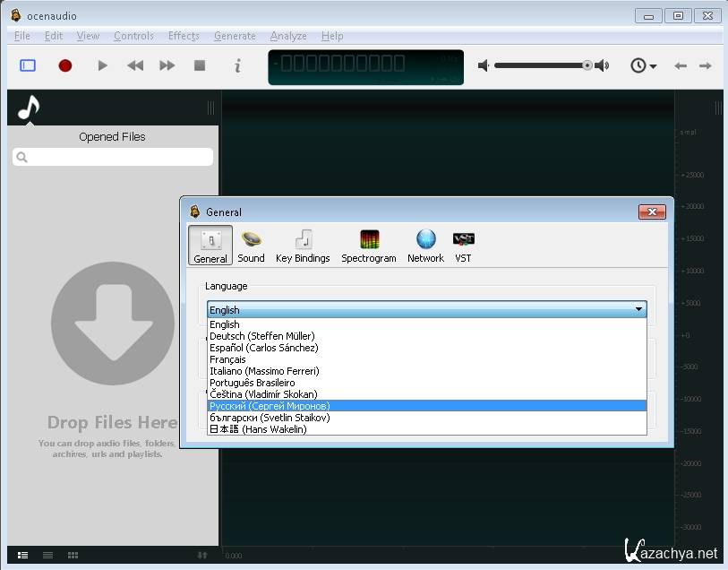Open file info with the 'i' icon
This screenshot has width=728, height=570.
[x=237, y=65]
